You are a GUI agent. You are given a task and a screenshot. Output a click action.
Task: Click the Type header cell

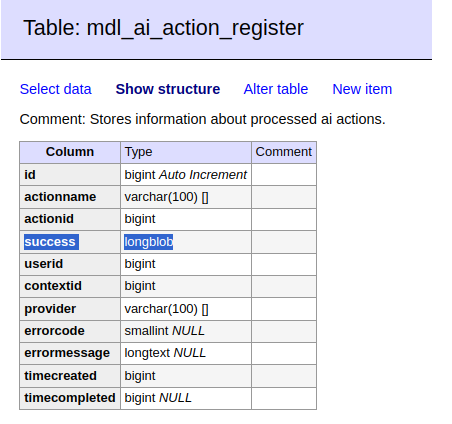[x=186, y=152]
